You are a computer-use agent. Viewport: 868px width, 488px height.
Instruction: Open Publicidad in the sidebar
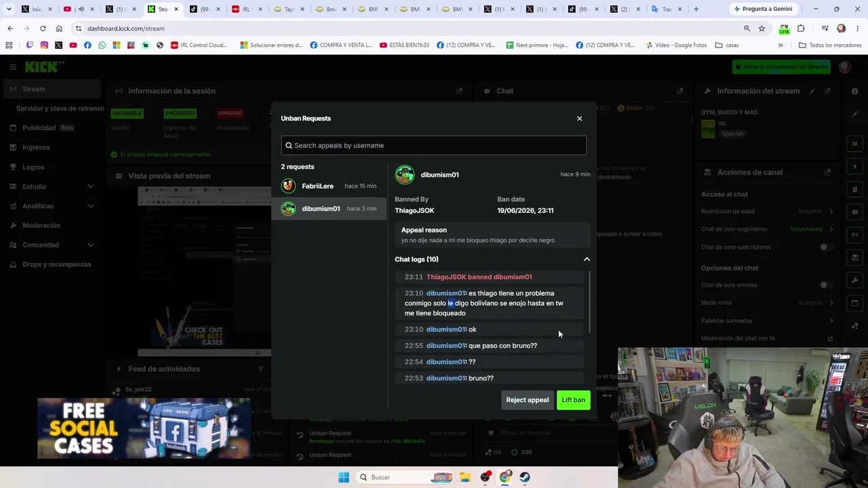(x=53, y=127)
